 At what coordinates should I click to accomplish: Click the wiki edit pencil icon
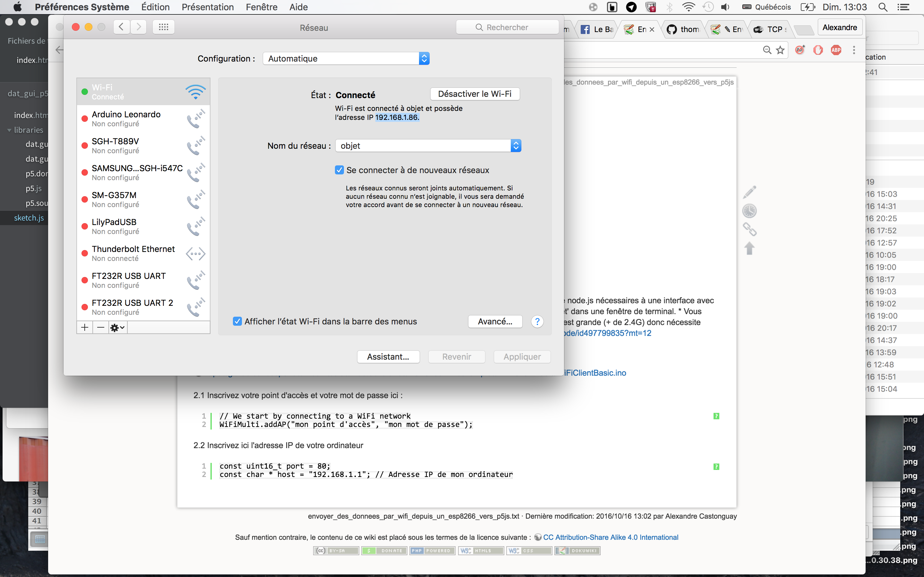pos(749,192)
